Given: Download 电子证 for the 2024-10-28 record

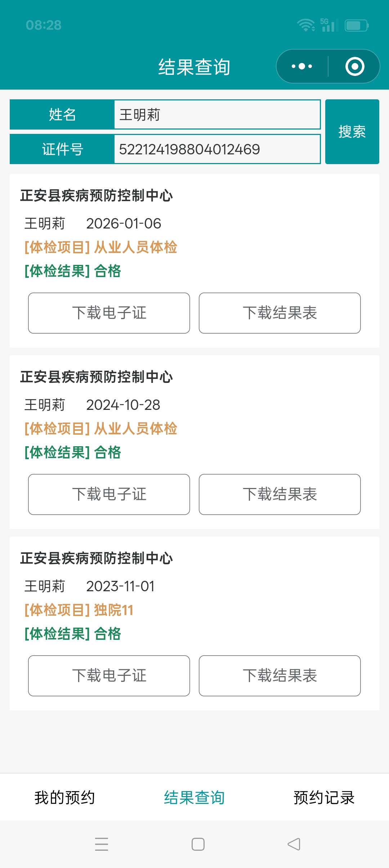Looking at the screenshot, I should coord(109,494).
